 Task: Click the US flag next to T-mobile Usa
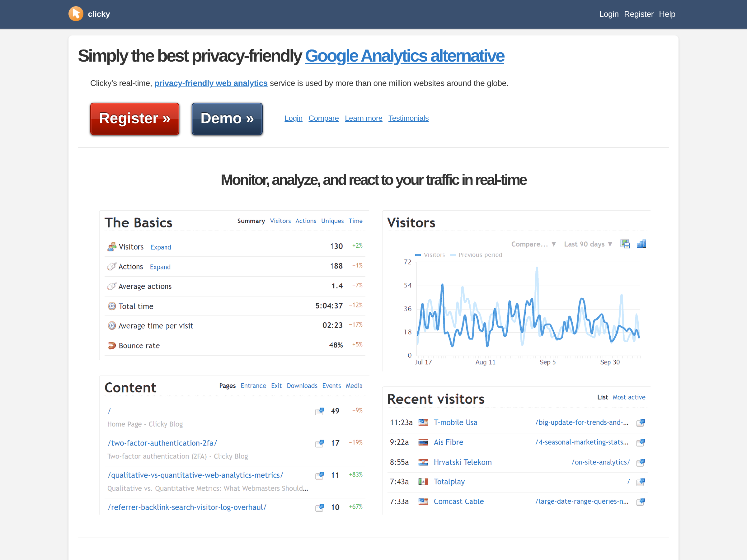(x=423, y=422)
